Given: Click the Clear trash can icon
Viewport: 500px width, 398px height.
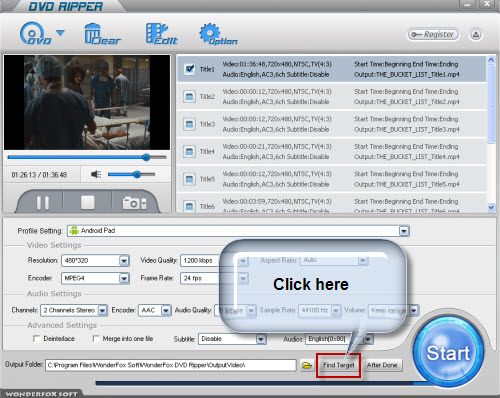Looking at the screenshot, I should click(x=102, y=34).
